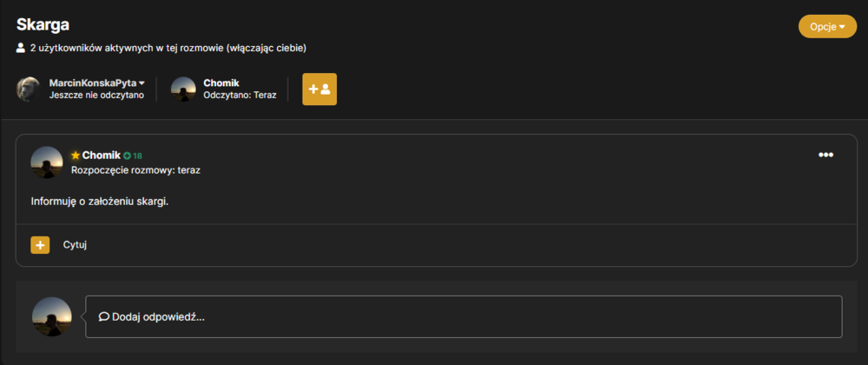The width and height of the screenshot is (868, 365).
Task: Click the user icon beside active users count
Action: (x=21, y=48)
